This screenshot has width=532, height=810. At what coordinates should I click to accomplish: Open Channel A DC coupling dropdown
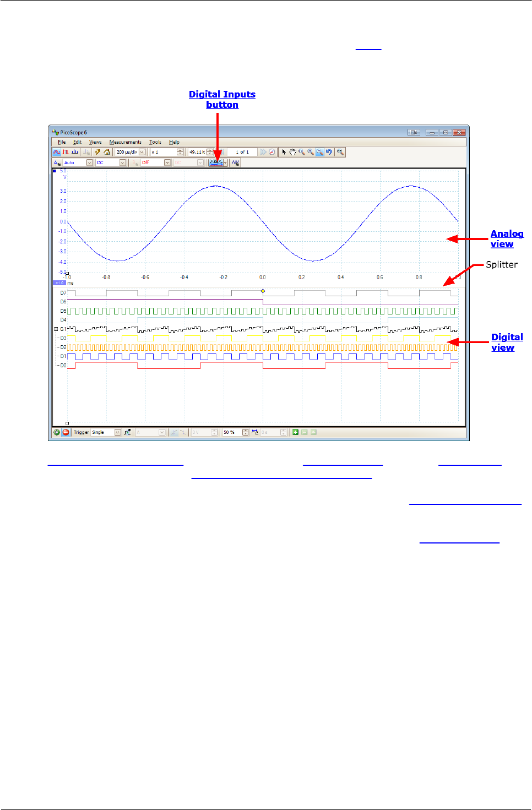(123, 162)
